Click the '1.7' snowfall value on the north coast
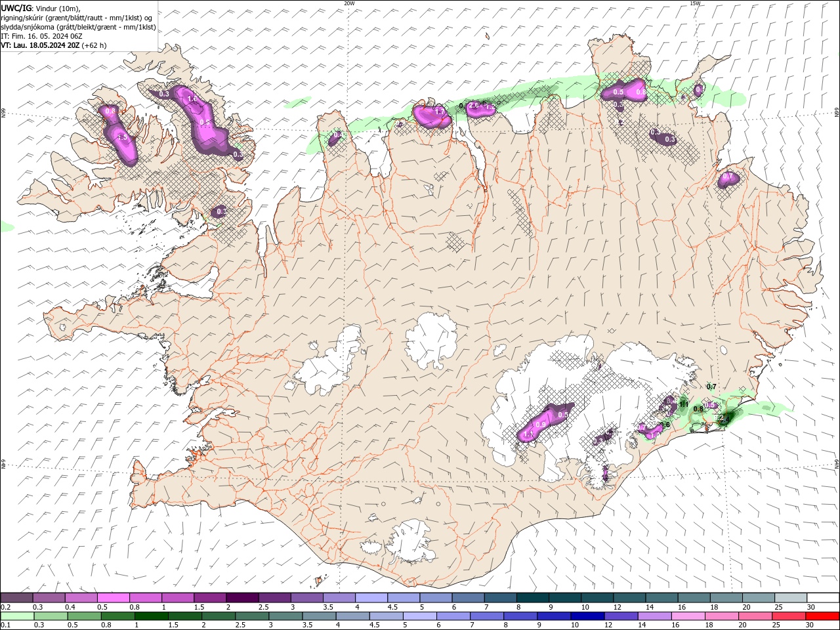The height and width of the screenshot is (630, 840). point(440,113)
